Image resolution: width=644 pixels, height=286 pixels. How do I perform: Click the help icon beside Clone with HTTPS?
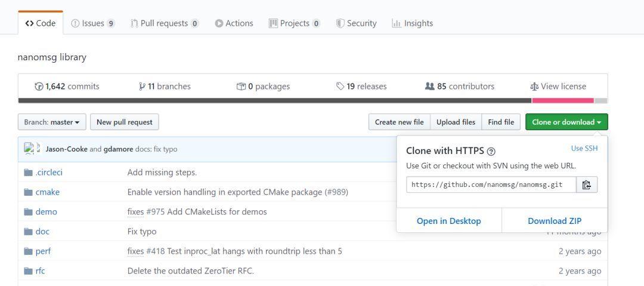[x=491, y=152]
